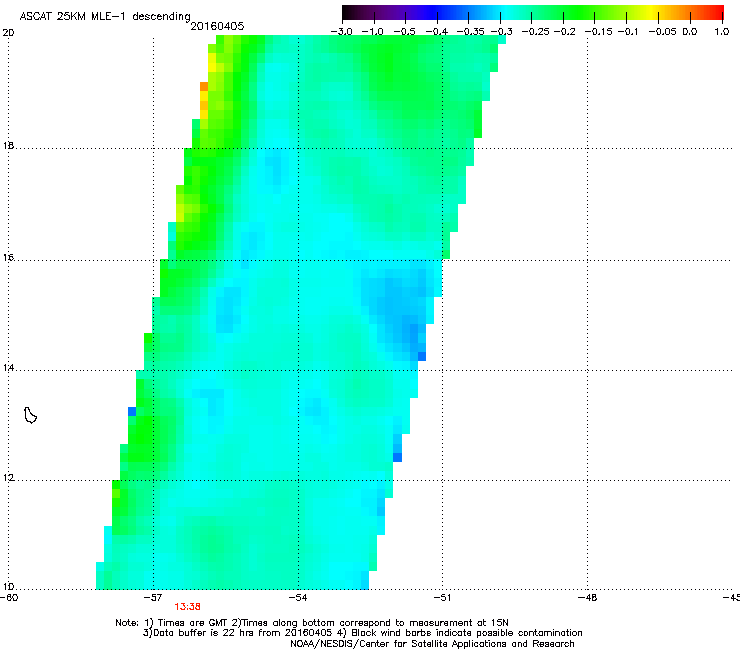Click latitude axis label 14
740x650 pixels.
point(8,368)
